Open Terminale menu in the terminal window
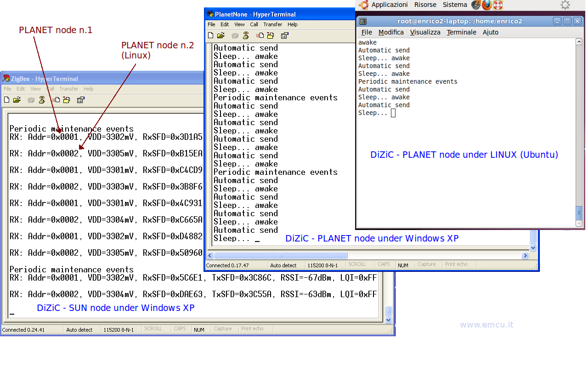The width and height of the screenshot is (588, 368). [x=461, y=32]
